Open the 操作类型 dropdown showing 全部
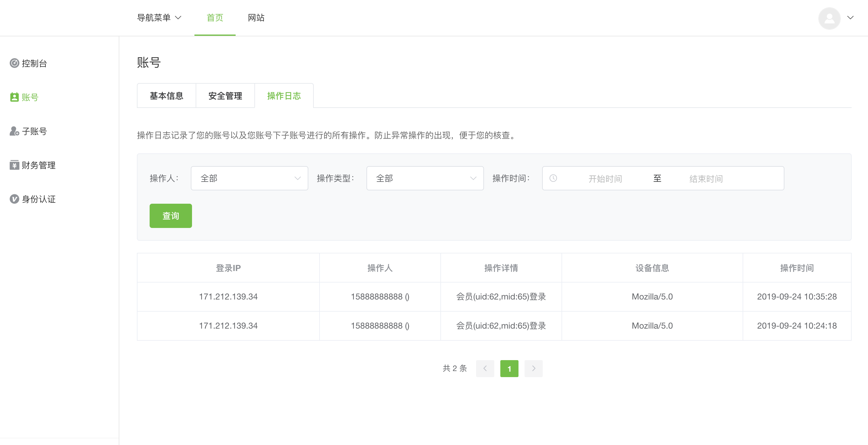This screenshot has height=445, width=868. 425,178
